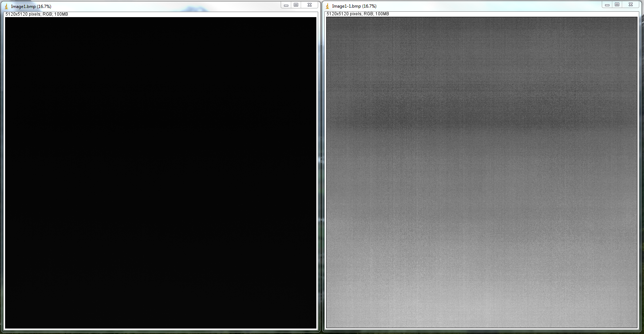Close the Image1.bmp window
644x334 pixels.
[x=309, y=5]
